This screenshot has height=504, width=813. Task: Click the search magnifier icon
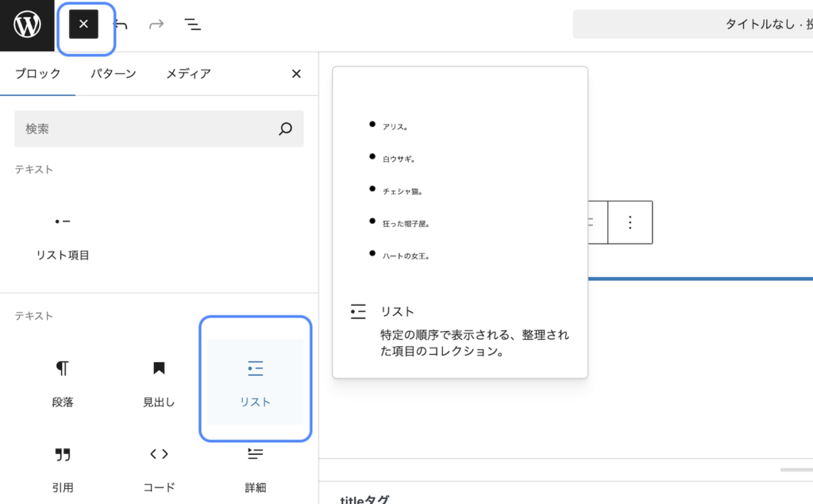(285, 129)
